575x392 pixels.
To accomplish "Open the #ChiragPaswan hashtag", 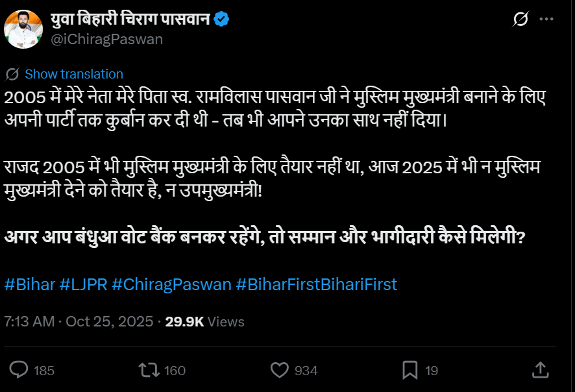I will [171, 284].
